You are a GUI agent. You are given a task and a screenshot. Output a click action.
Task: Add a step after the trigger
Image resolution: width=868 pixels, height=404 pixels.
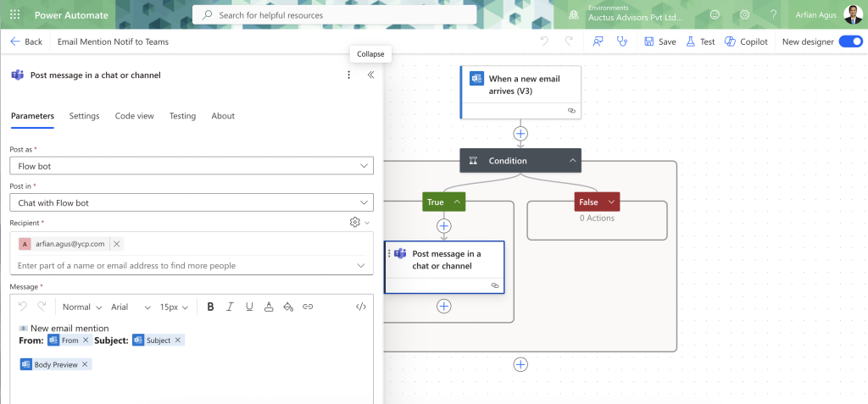(x=520, y=133)
